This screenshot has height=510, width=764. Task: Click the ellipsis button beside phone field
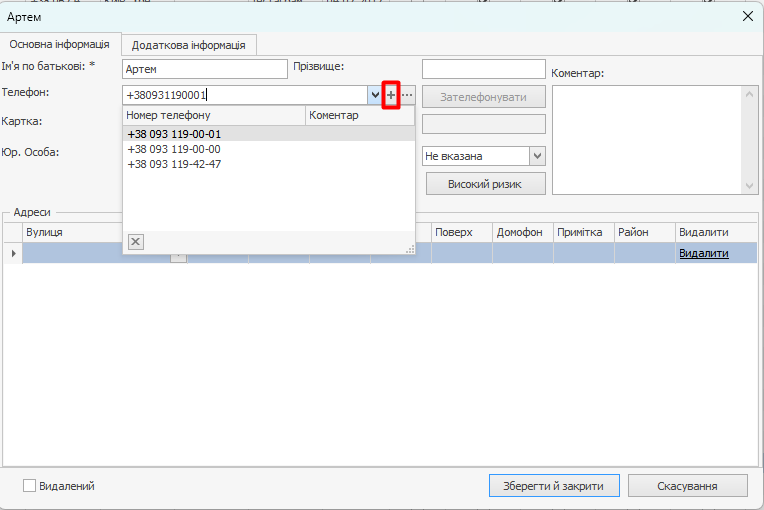407,95
